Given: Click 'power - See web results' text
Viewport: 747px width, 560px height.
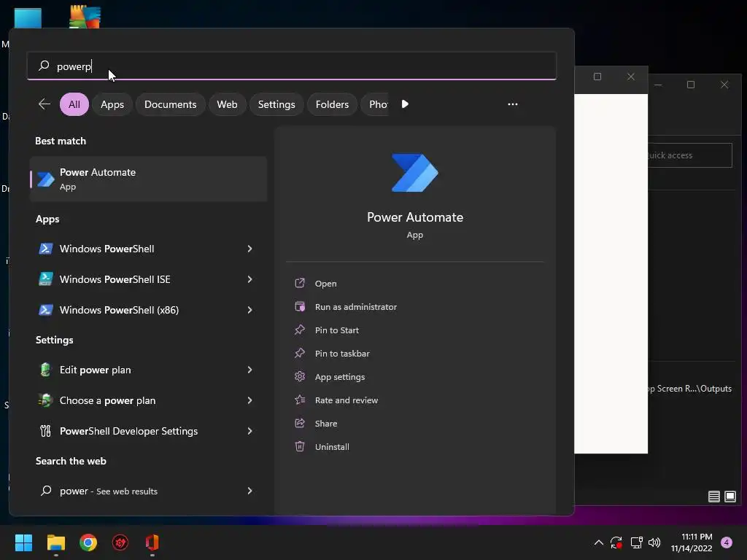Looking at the screenshot, I should click(x=109, y=491).
